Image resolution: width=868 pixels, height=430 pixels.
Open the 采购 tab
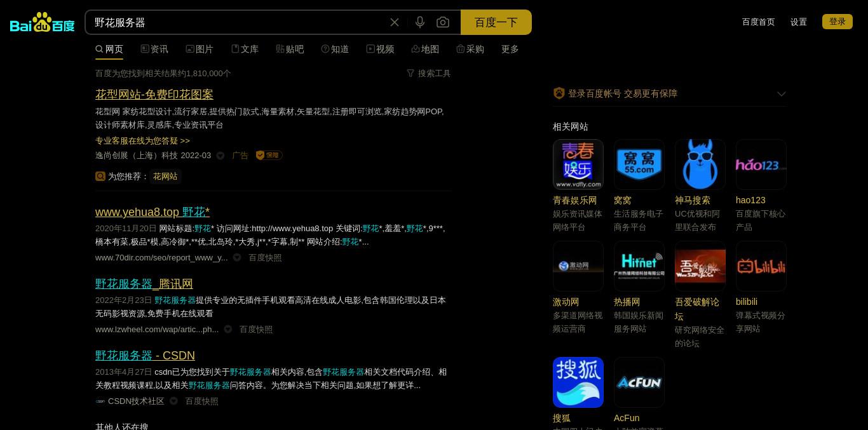tap(470, 49)
